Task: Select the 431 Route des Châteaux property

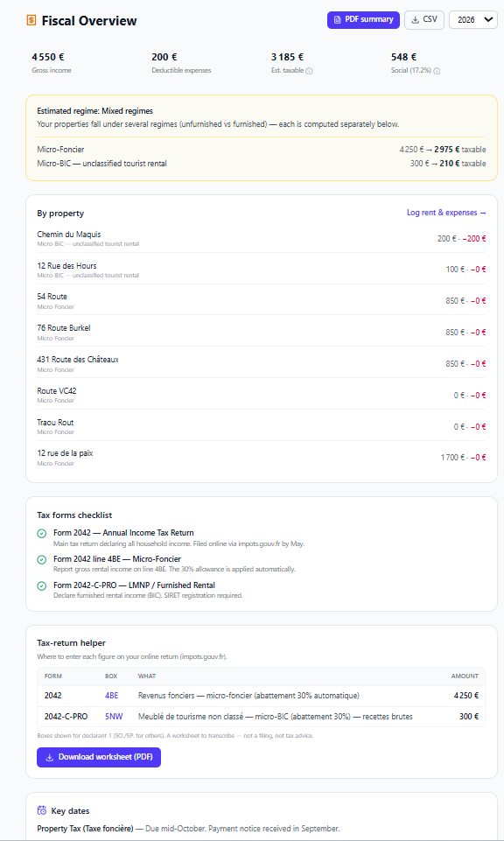Action: coord(262,364)
